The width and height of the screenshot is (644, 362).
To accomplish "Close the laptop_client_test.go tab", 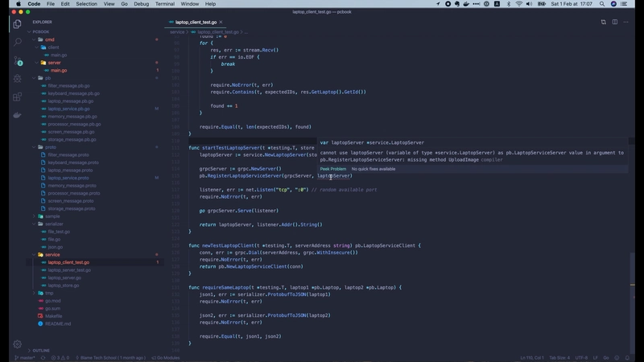I will pyautogui.click(x=221, y=23).
